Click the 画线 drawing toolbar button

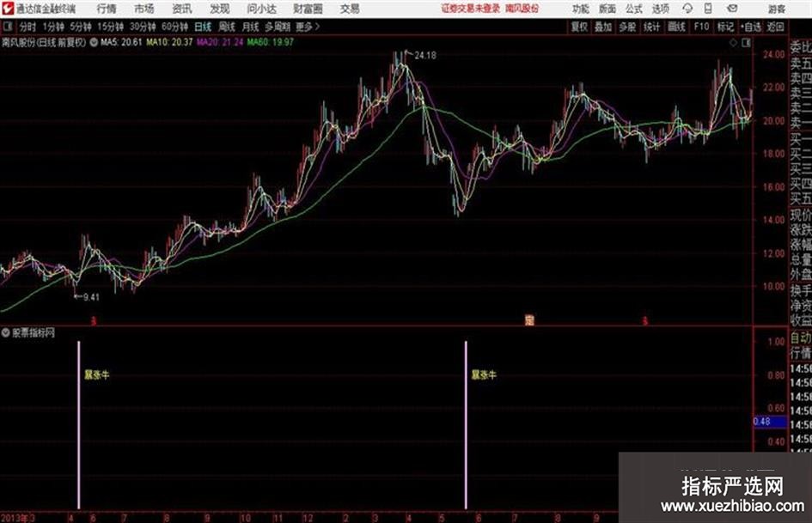pyautogui.click(x=676, y=27)
